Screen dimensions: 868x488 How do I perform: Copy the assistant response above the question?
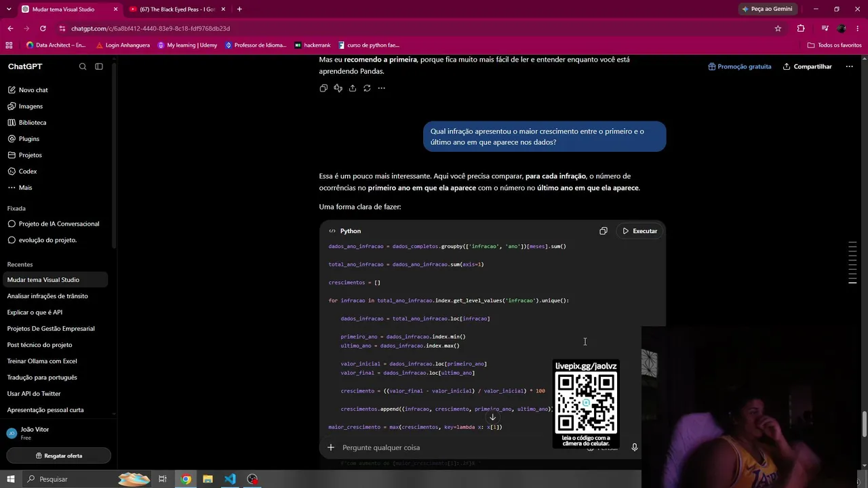(x=323, y=88)
